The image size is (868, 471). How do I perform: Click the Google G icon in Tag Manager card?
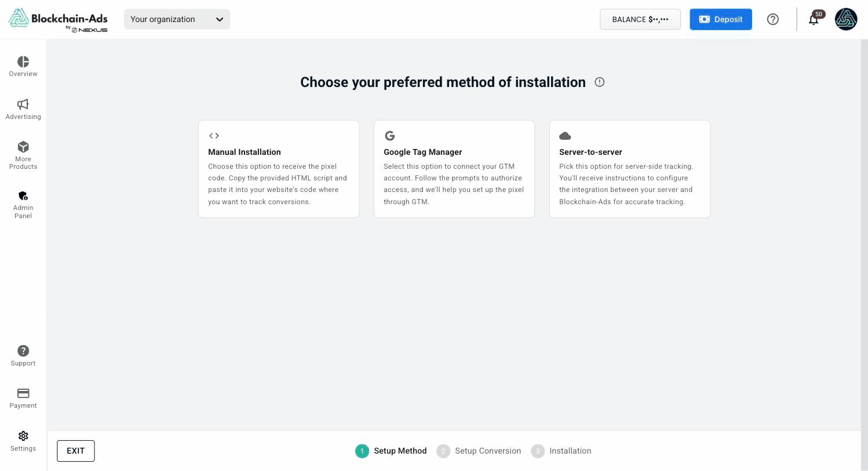389,136
